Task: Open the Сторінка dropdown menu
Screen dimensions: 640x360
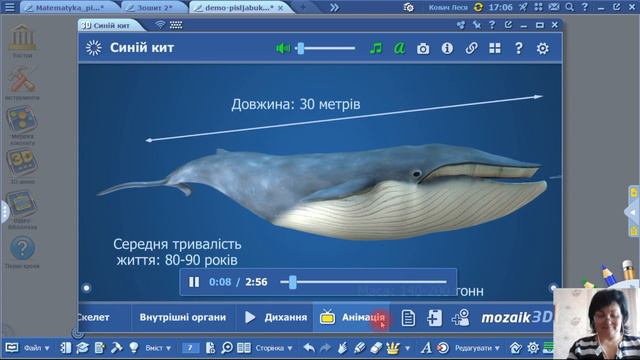Action: point(273,348)
